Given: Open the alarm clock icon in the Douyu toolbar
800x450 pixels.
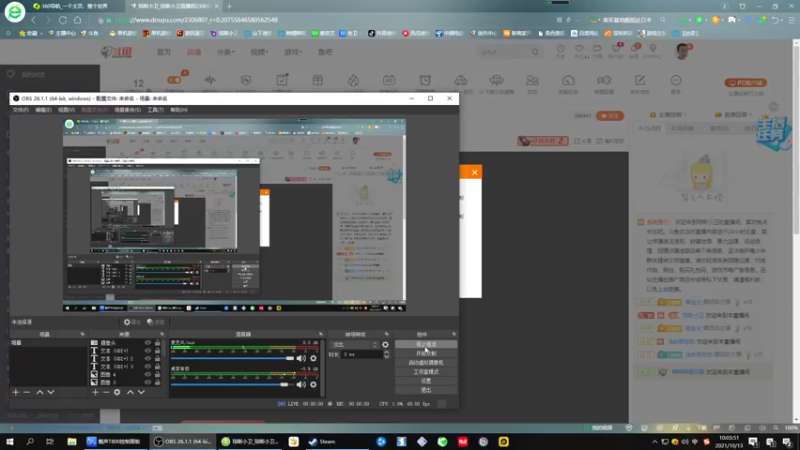Looking at the screenshot, I should 425,80.
